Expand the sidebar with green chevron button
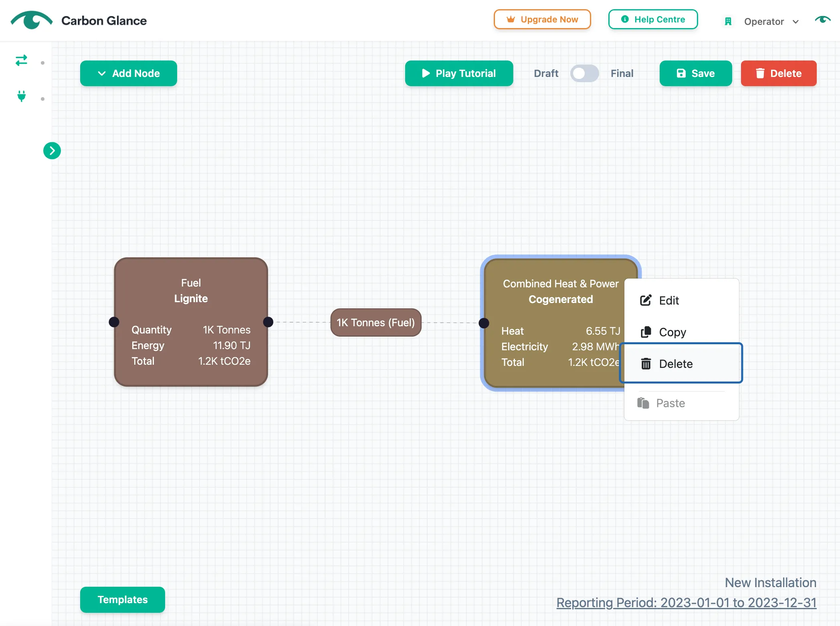This screenshot has width=840, height=626. click(x=52, y=151)
